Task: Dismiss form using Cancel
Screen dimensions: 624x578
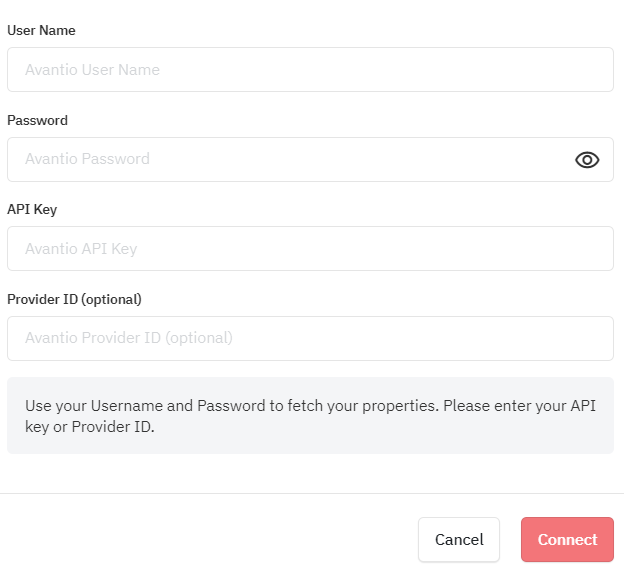Action: coord(459,540)
